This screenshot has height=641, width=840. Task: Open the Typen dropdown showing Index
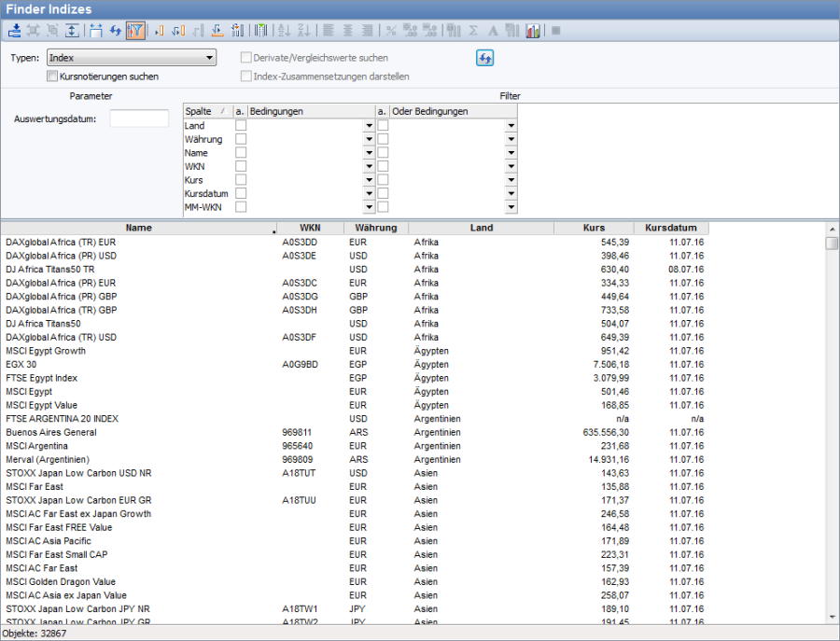coord(132,58)
